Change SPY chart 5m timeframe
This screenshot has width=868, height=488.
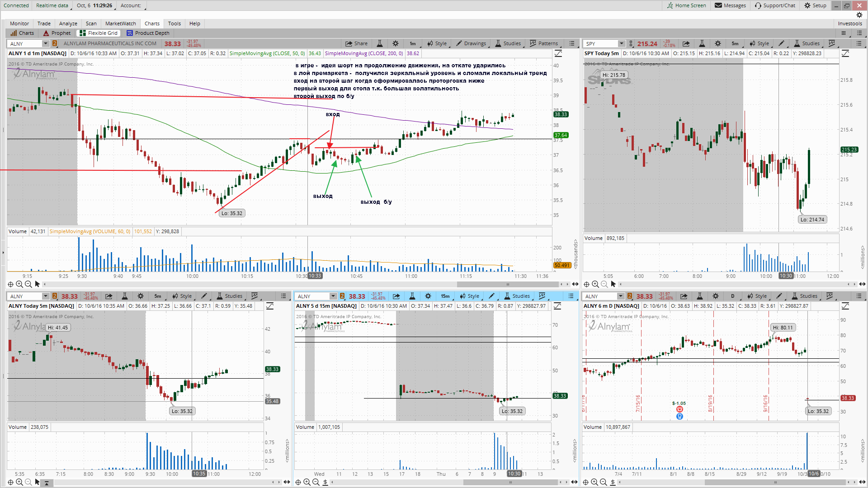(735, 43)
